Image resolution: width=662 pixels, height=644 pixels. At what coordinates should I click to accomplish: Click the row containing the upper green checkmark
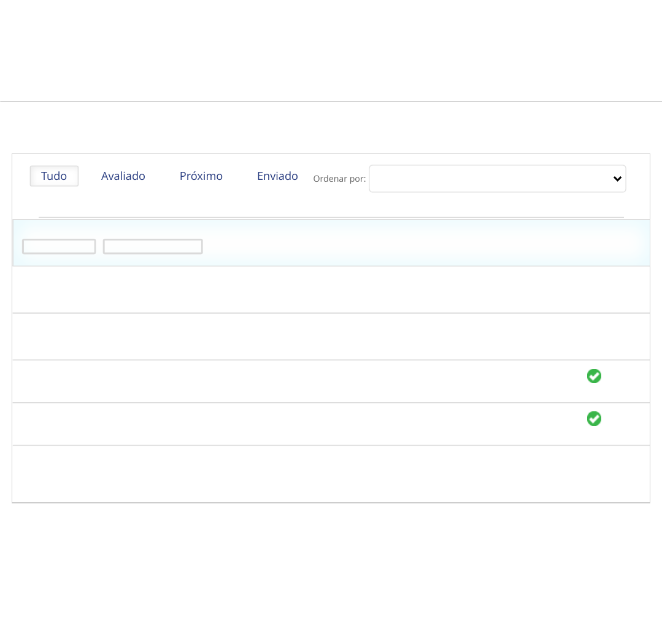307,381
